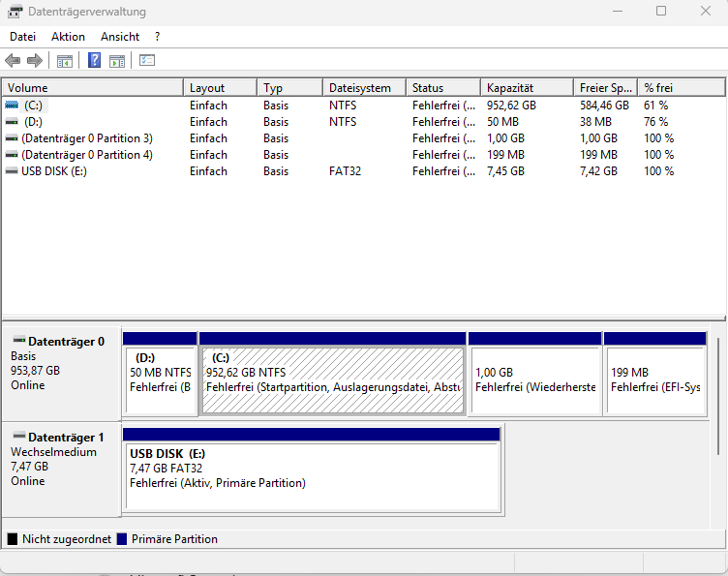The height and width of the screenshot is (576, 728).
Task: Click the disk icon beside Datenträger 1
Action: tap(19, 436)
